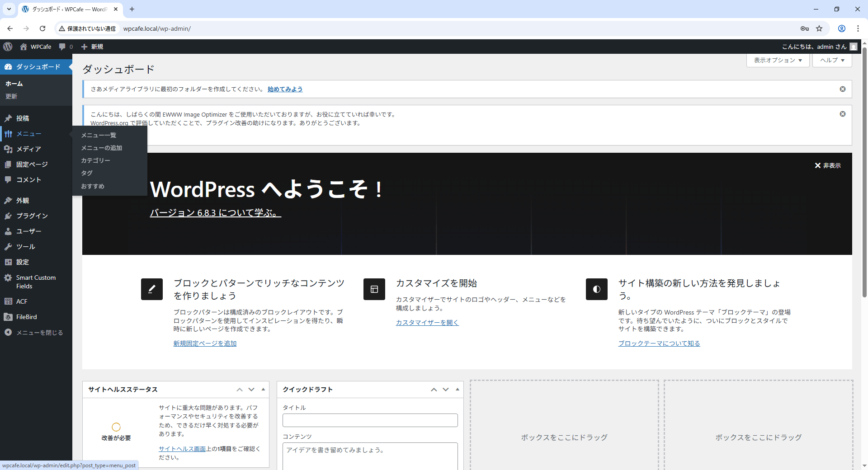Open カテゴリー in the flyout menu
The width and height of the screenshot is (868, 470).
pos(95,160)
